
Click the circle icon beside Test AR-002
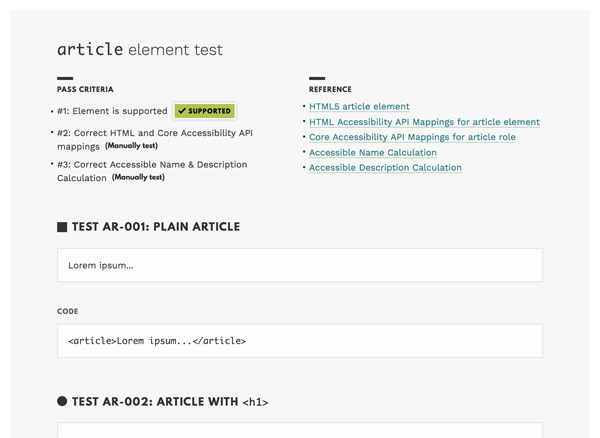(x=62, y=401)
